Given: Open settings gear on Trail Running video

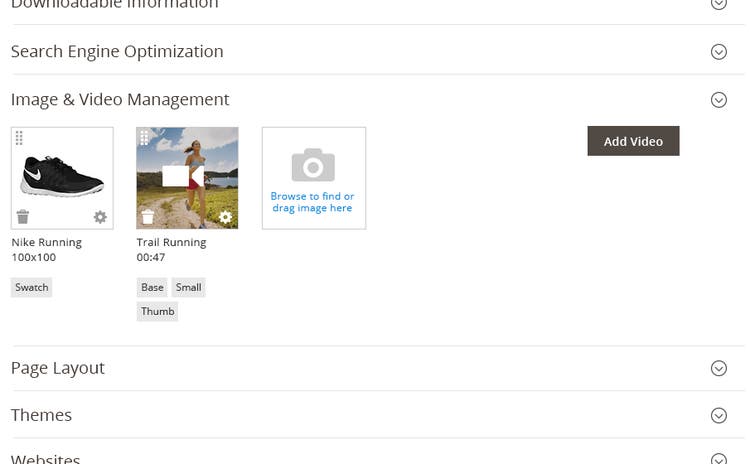Looking at the screenshot, I should click(x=225, y=217).
